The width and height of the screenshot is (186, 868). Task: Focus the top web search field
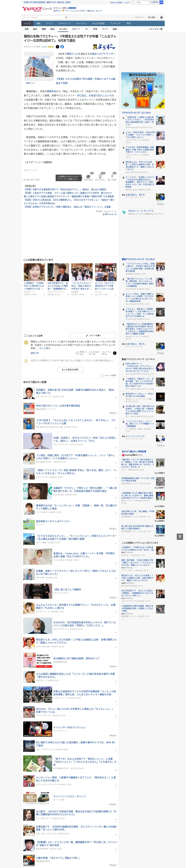[140, 2]
